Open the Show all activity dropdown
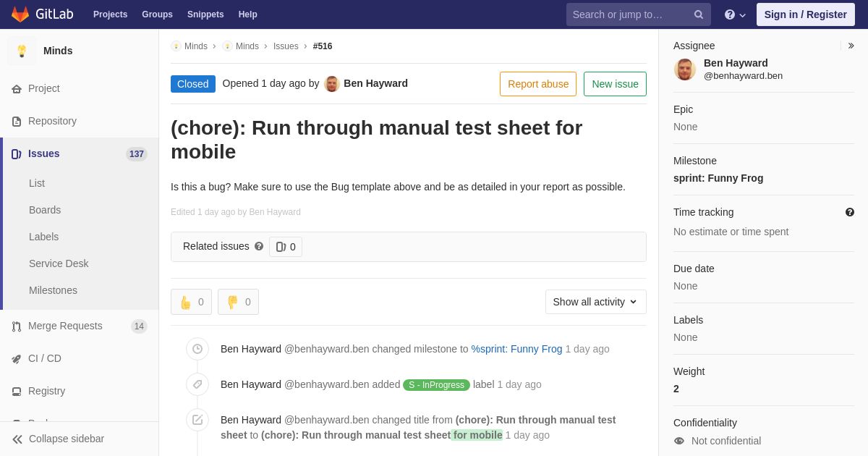Screen dimensions: 868x456 [x=596, y=302]
